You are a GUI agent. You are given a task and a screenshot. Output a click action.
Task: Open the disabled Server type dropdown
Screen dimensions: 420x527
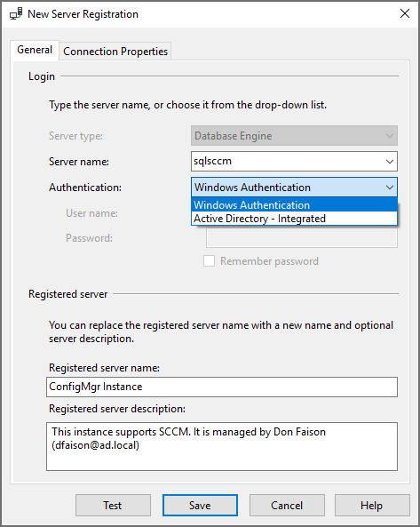tap(294, 136)
